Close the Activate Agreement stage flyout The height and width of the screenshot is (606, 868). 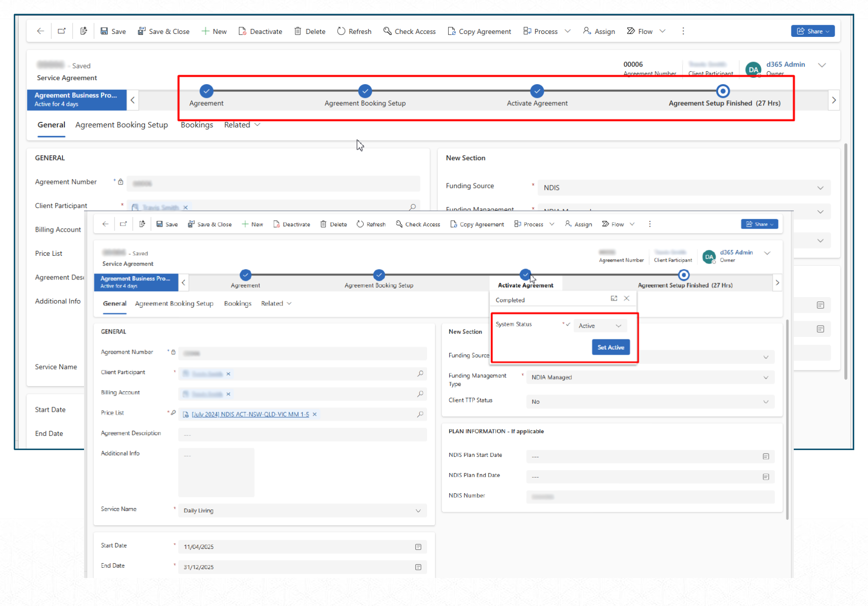pos(627,299)
